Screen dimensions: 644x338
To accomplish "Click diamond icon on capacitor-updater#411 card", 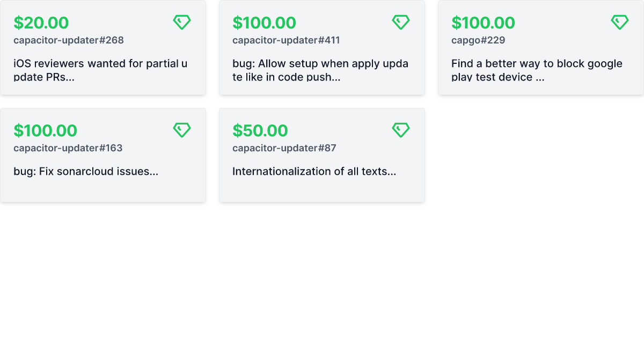I will point(401,22).
